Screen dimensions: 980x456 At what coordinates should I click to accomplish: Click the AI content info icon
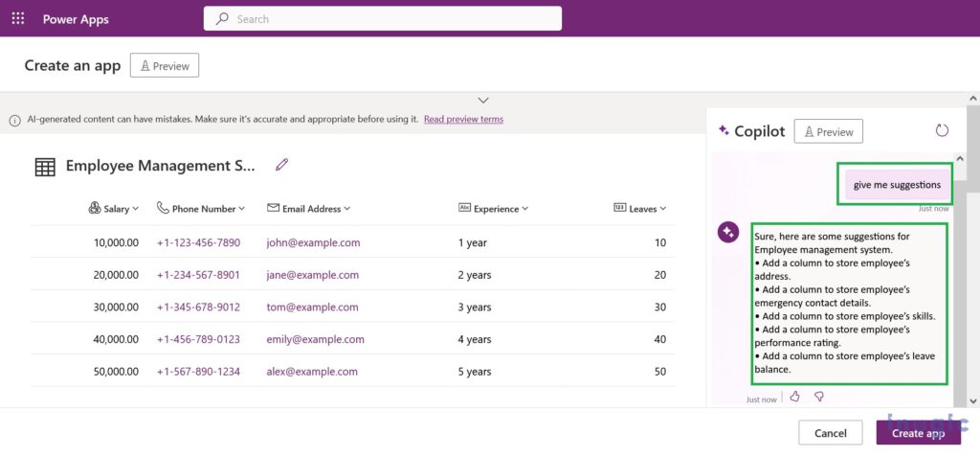tap(15, 120)
